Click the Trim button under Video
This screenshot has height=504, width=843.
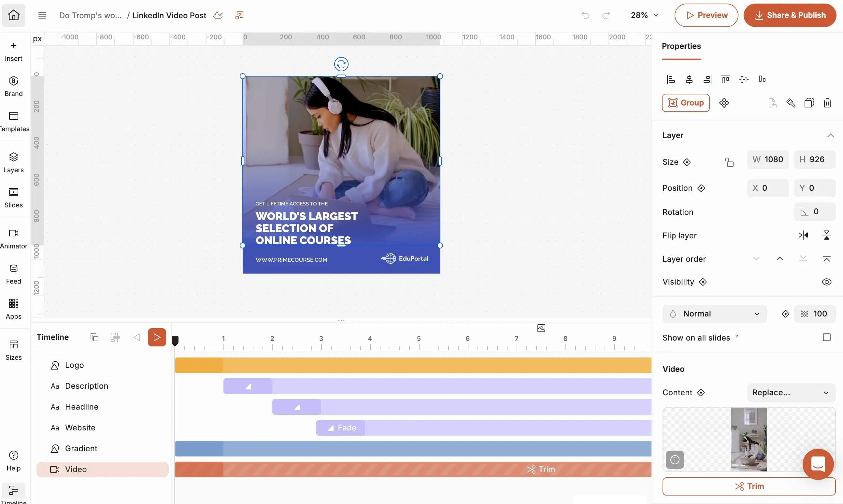pos(749,486)
